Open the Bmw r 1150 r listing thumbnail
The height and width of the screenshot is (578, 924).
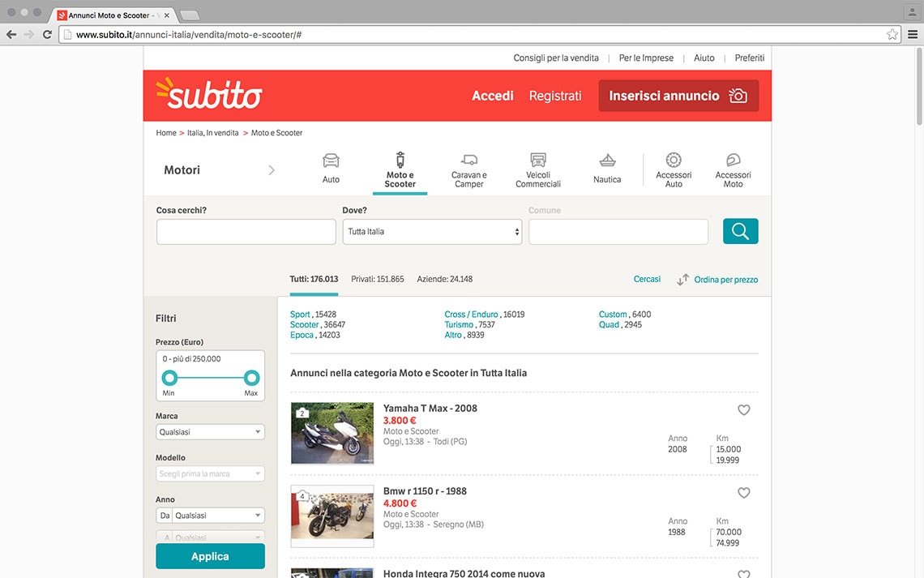click(x=332, y=516)
